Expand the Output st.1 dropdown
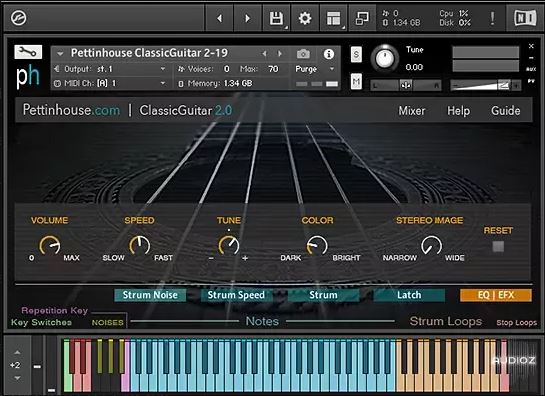This screenshot has height=396, width=545. click(x=110, y=69)
